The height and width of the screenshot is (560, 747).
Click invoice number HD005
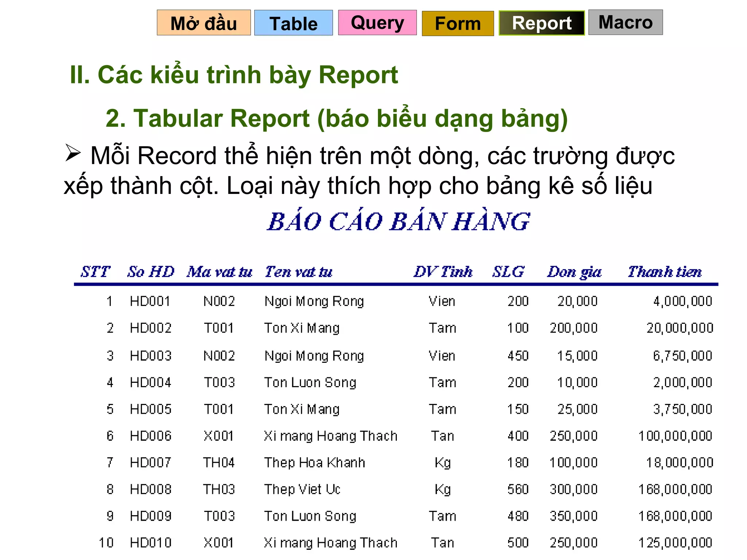click(x=150, y=409)
